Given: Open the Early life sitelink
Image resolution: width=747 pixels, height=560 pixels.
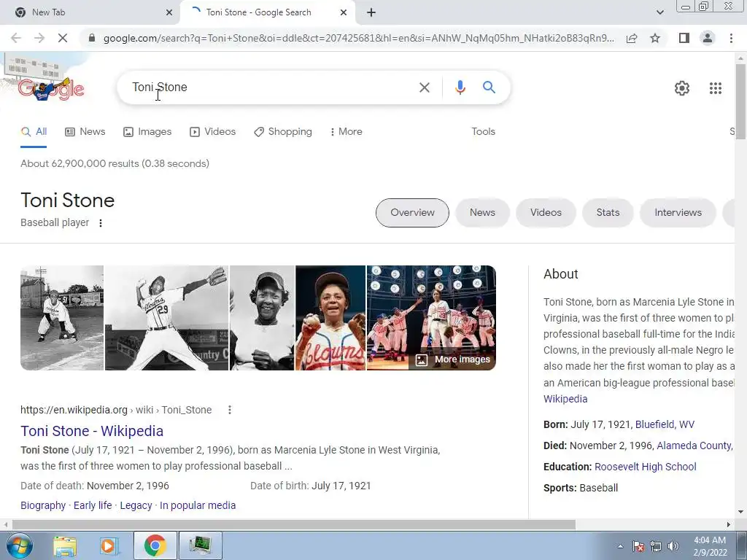Looking at the screenshot, I should pyautogui.click(x=93, y=506).
